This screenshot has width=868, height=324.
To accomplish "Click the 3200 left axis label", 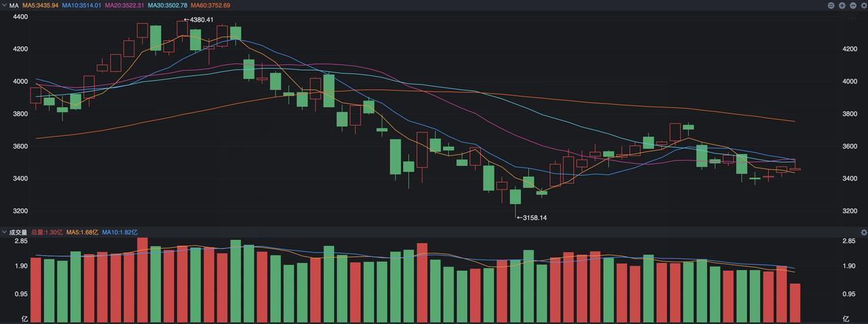I will pos(20,211).
